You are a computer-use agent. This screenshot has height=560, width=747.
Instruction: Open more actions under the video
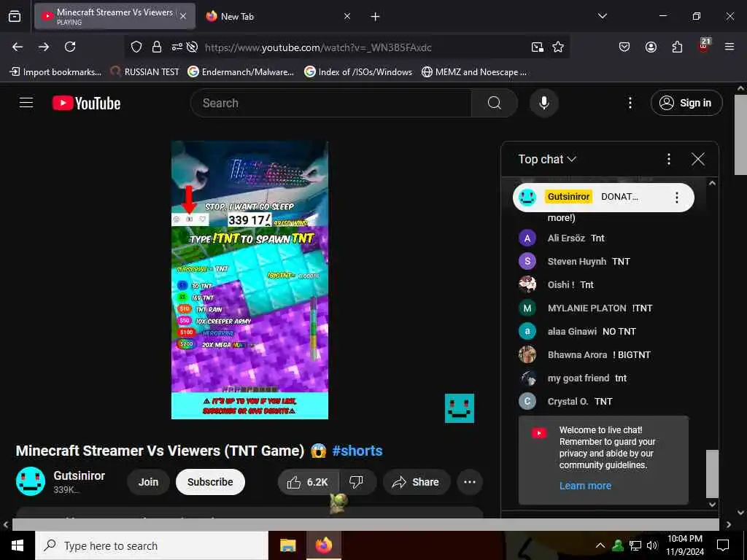[470, 482]
